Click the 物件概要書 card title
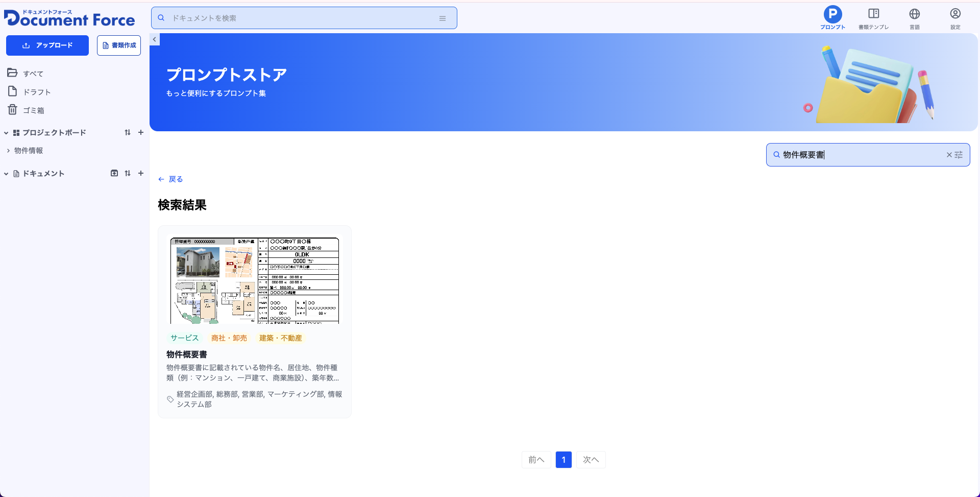This screenshot has width=980, height=497. [x=187, y=354]
